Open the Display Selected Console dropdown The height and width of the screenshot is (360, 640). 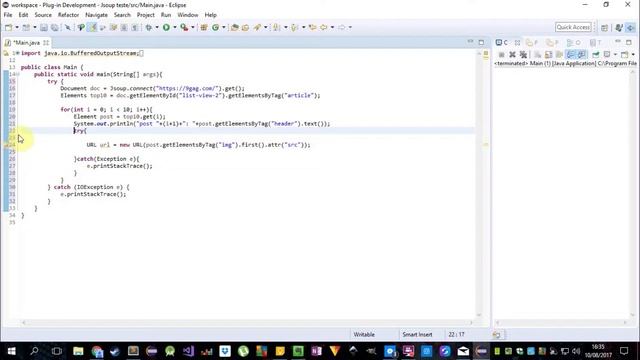point(615,54)
